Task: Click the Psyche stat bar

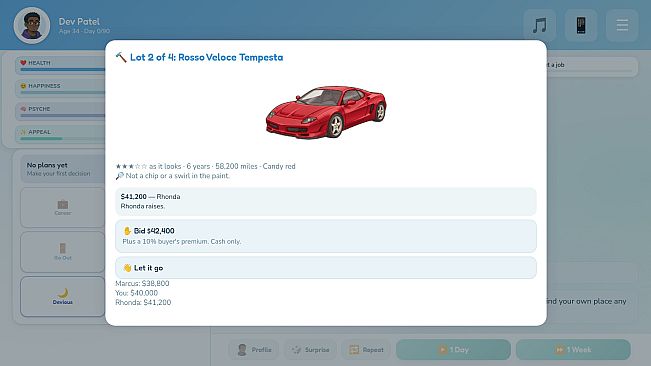Action: (60, 111)
